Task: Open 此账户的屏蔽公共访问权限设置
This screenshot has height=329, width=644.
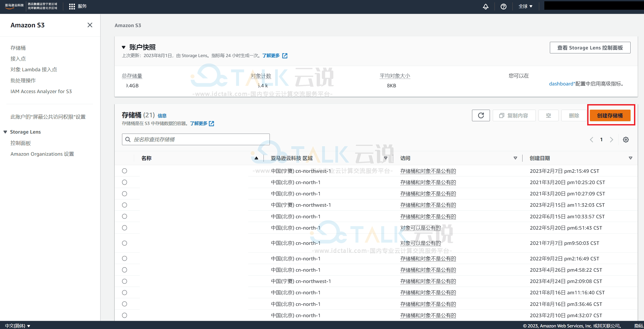Action: coord(48,117)
